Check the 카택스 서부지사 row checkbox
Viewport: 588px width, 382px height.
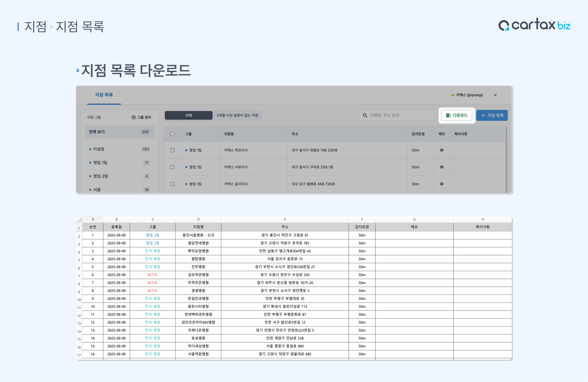[172, 167]
